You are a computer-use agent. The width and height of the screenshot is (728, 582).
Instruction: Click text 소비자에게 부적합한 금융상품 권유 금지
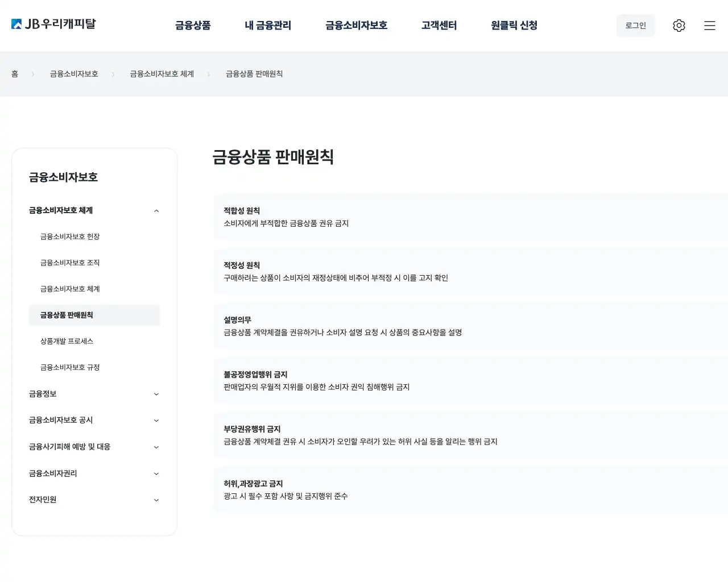tap(286, 223)
